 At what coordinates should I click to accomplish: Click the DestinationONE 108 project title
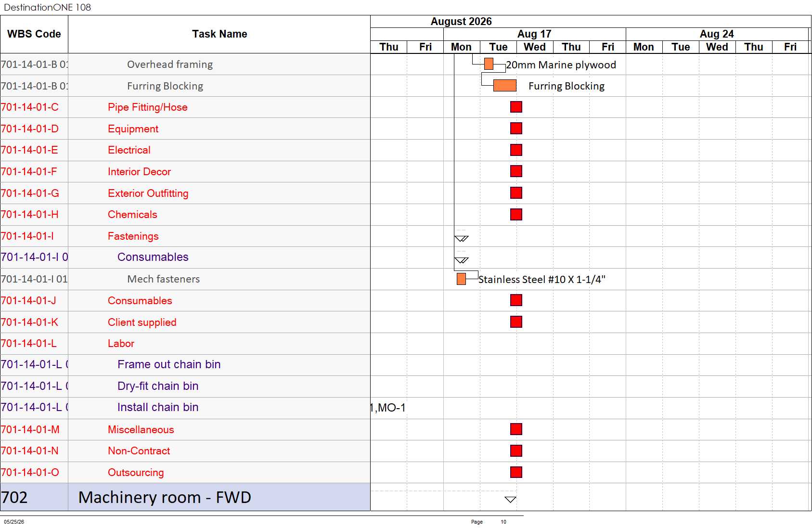48,7
